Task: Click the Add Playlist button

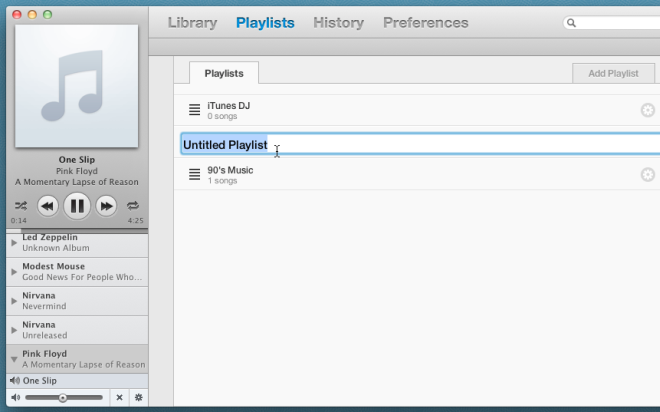Action: 613,74
